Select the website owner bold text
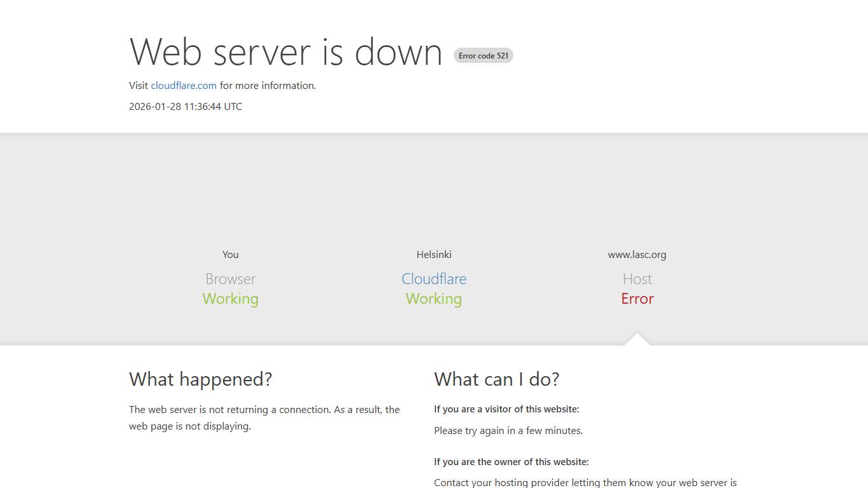Image resolution: width=868 pixels, height=488 pixels. (512, 461)
